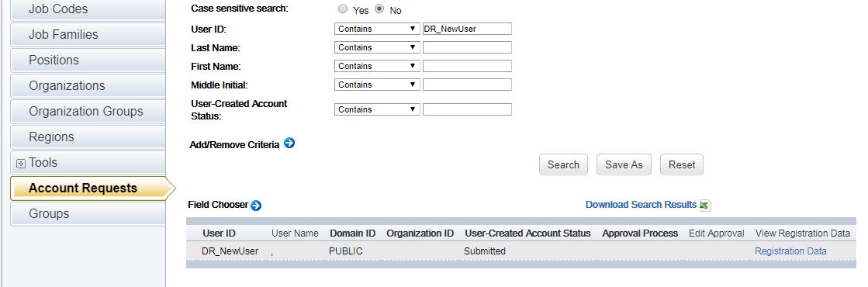This screenshot has height=287, width=868.
Task: Open User-Created Account Status Contains dropdown
Action: coord(377,109)
